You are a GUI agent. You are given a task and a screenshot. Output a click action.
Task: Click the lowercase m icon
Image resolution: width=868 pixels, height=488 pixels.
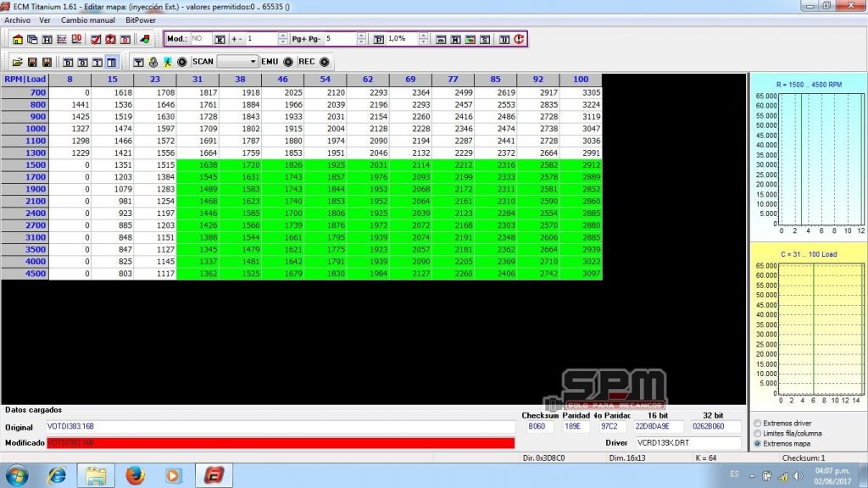point(441,39)
